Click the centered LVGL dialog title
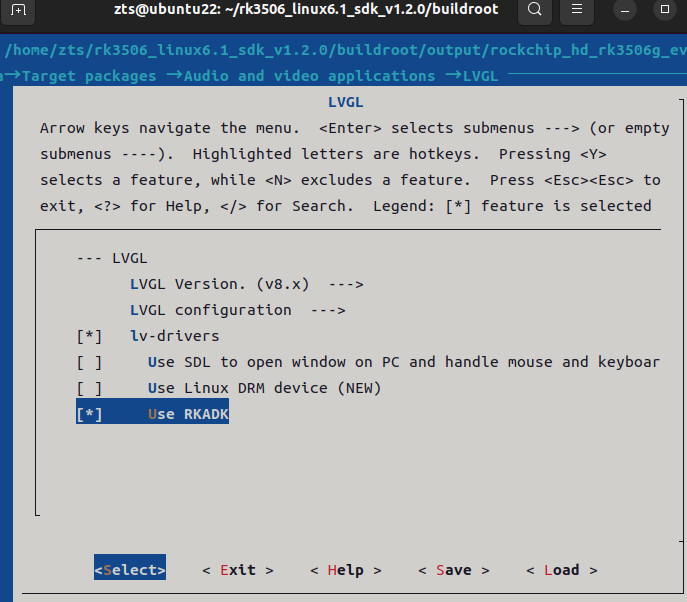The width and height of the screenshot is (687, 602). pos(346,102)
